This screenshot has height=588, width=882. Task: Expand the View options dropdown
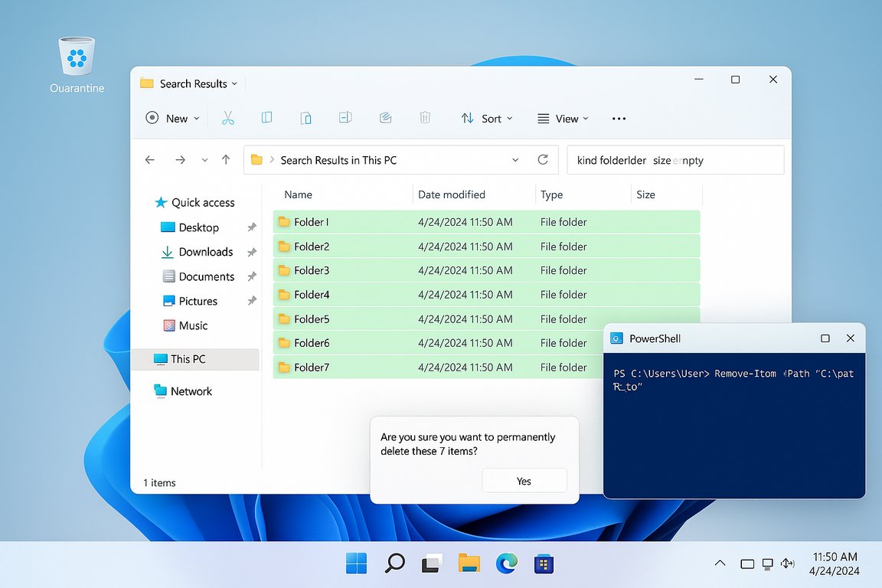pyautogui.click(x=563, y=118)
